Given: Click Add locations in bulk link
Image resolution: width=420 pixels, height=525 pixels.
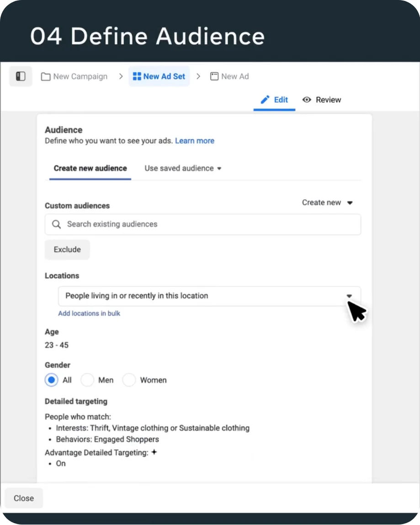Looking at the screenshot, I should point(89,313).
